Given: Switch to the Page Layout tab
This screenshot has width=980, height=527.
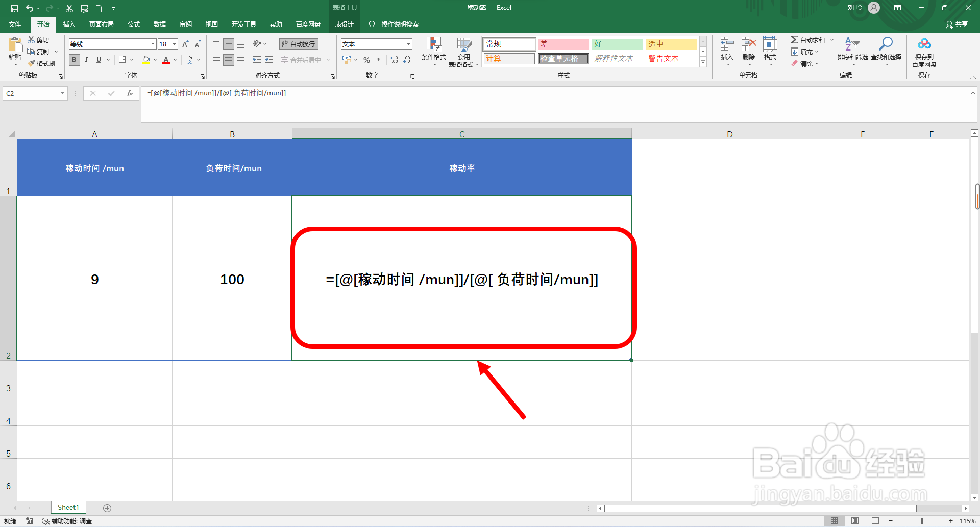Looking at the screenshot, I should tap(101, 24).
